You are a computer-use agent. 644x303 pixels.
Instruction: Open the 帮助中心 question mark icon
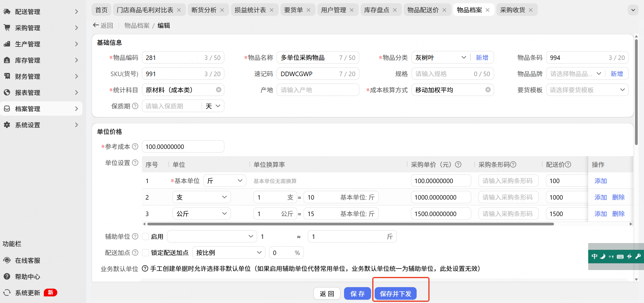click(x=7, y=277)
